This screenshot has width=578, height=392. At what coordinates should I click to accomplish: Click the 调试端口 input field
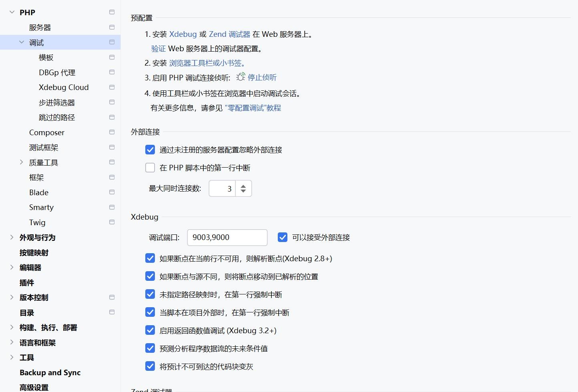pyautogui.click(x=227, y=238)
